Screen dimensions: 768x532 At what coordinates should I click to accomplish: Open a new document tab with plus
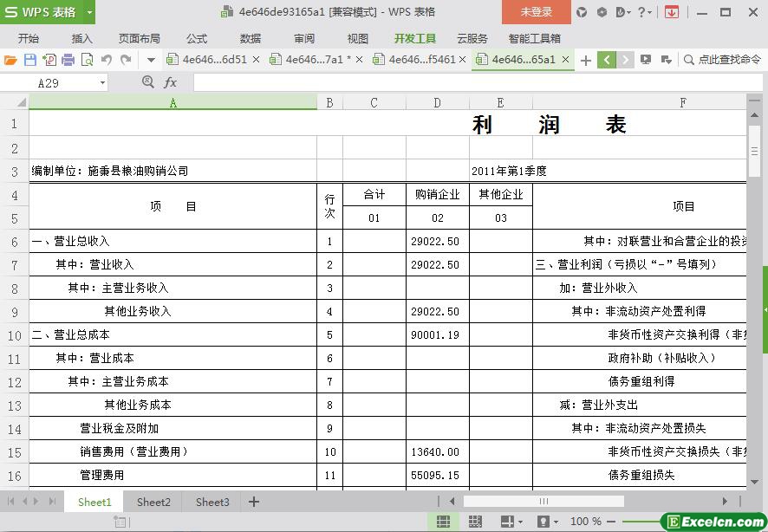[x=586, y=60]
